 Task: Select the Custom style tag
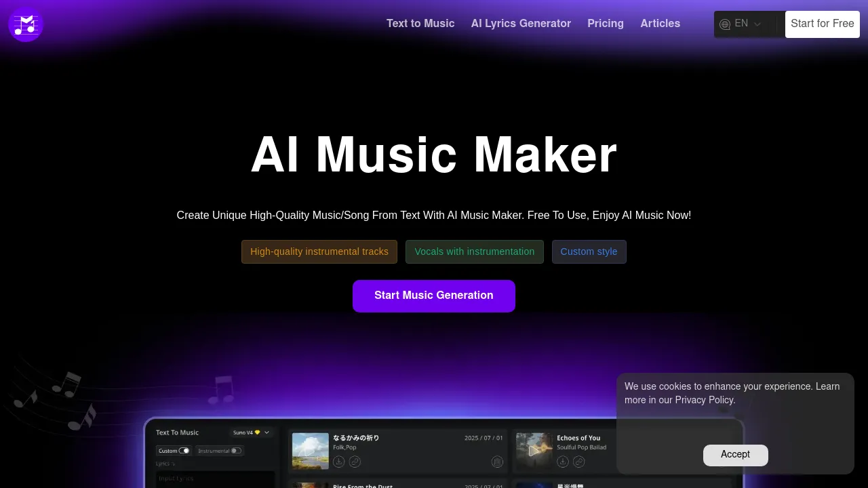(x=589, y=251)
